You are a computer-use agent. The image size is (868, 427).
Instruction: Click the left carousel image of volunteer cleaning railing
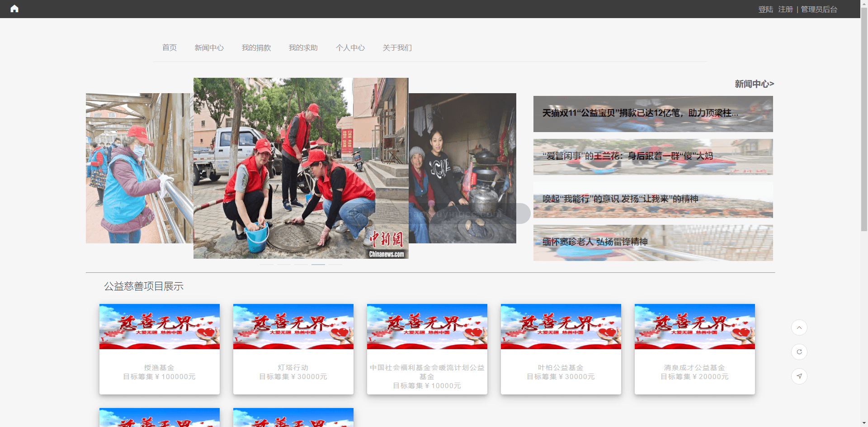(140, 168)
